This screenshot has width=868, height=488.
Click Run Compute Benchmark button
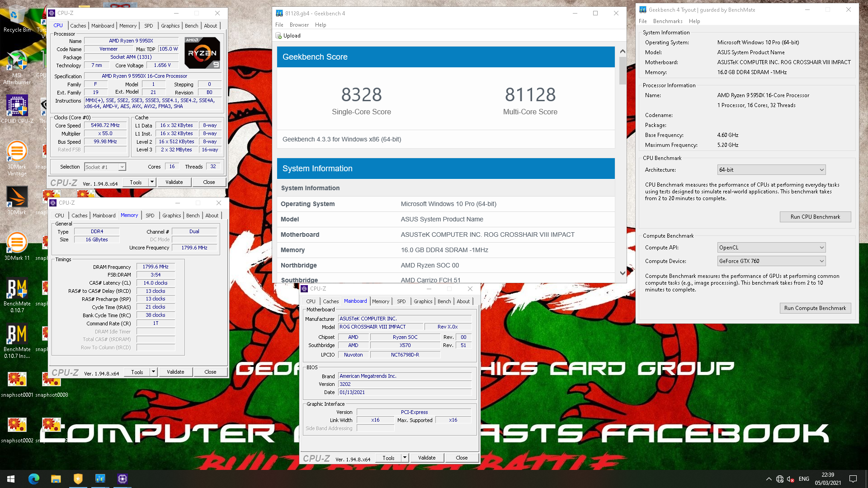pos(815,308)
